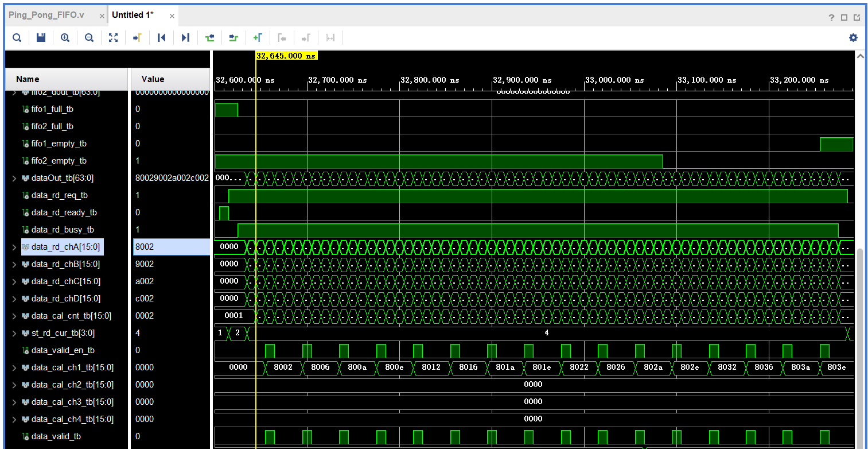Go to time zero start
The image size is (868, 449).
coord(162,38)
